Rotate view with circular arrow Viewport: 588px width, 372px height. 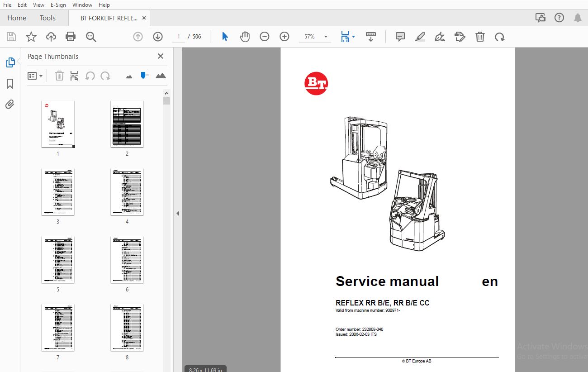click(x=499, y=37)
